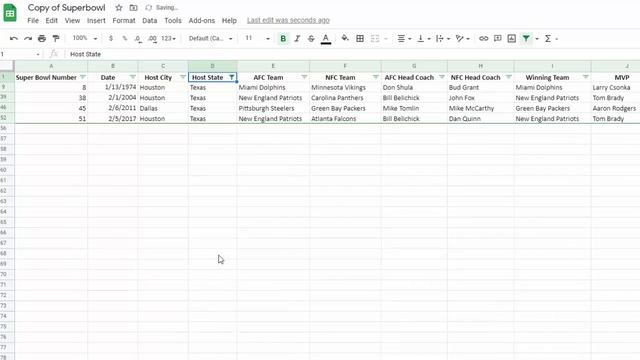This screenshot has height=360, width=640.
Task: Open the functions sigma menu
Action: click(x=550, y=38)
